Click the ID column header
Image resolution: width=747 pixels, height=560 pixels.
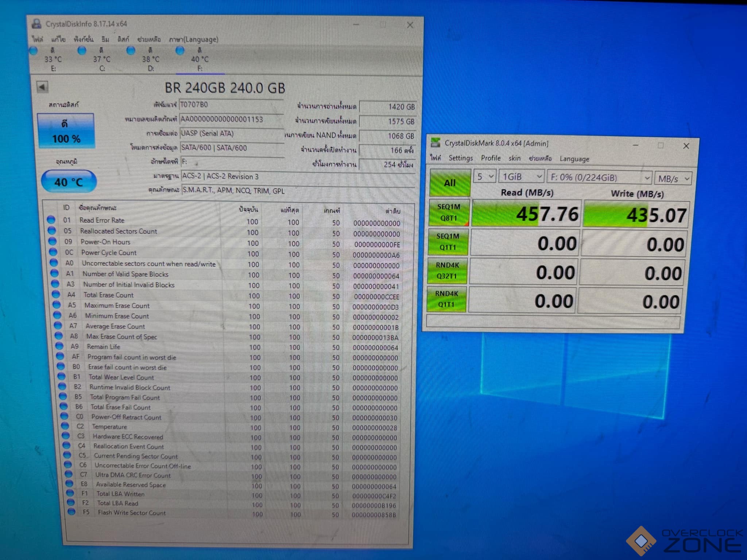[x=66, y=207]
